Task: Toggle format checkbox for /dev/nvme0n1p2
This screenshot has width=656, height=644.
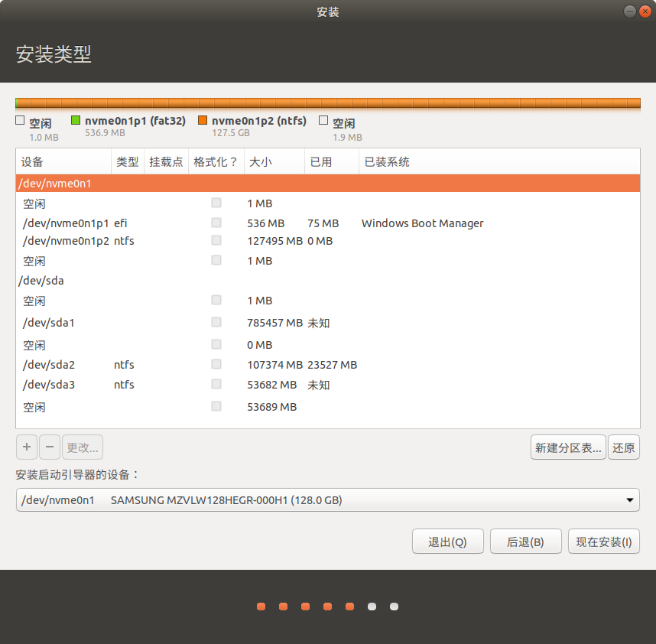Action: pyautogui.click(x=216, y=240)
